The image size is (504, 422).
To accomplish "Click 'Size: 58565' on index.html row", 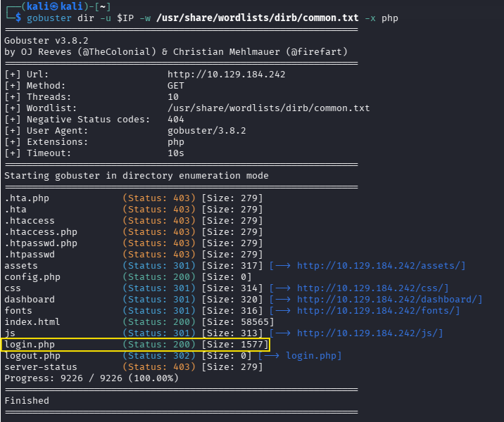I will coord(238,322).
